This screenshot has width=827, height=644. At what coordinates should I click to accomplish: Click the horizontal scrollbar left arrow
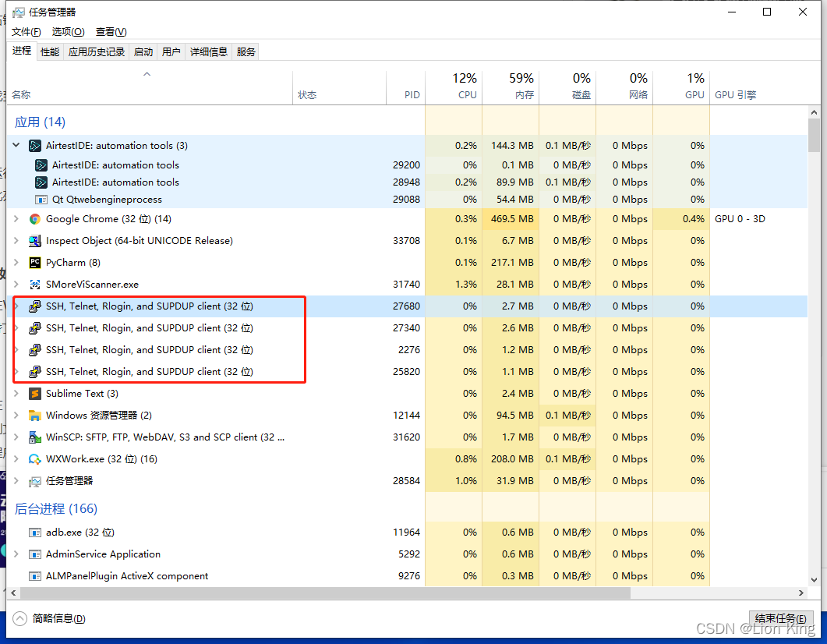click(x=14, y=593)
